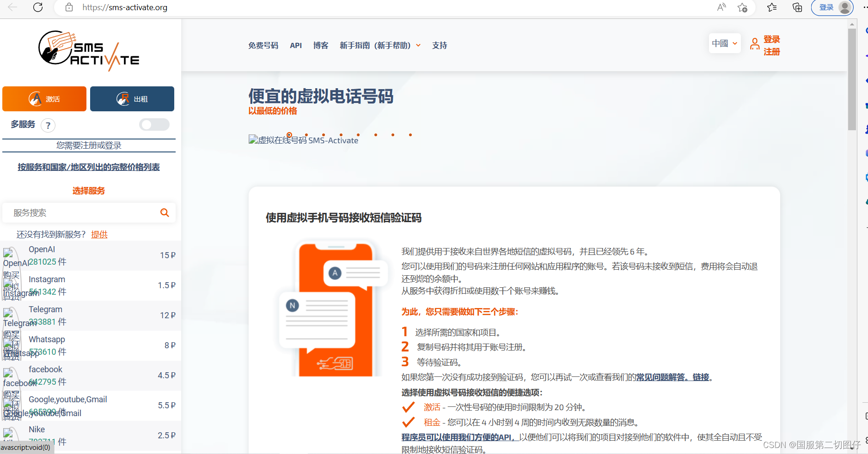Click the 注册 link
This screenshot has width=868, height=454.
click(x=771, y=52)
